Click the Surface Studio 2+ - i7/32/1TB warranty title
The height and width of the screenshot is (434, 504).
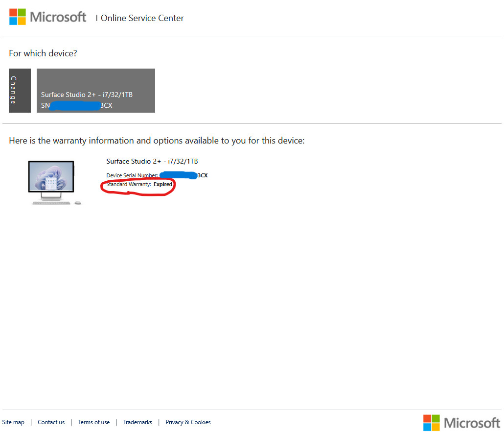tap(152, 161)
